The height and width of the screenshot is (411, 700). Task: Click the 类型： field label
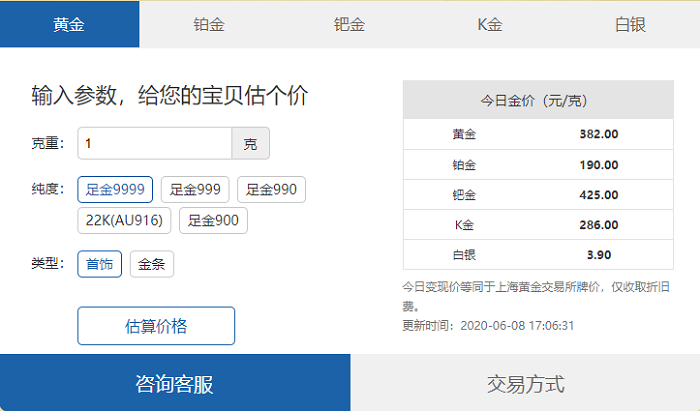click(48, 263)
